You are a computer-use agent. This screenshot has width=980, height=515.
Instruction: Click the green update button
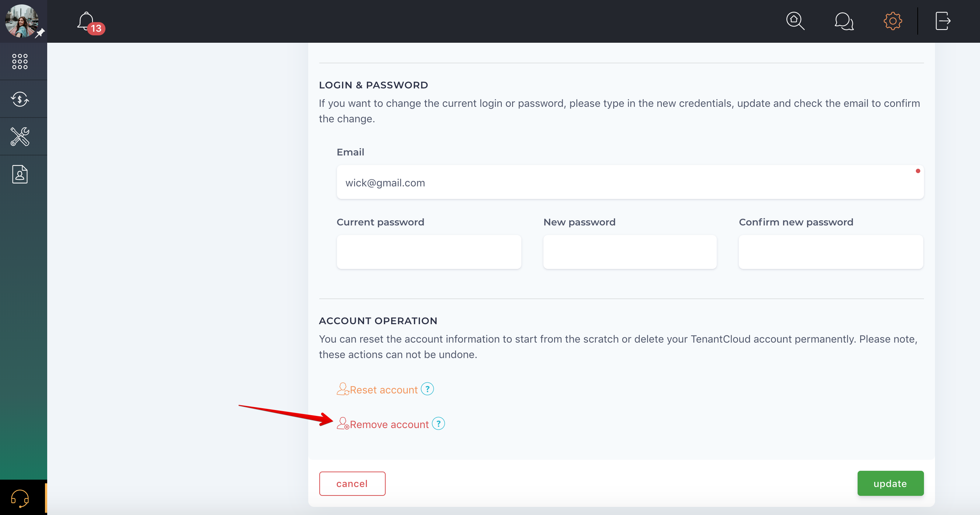[890, 483]
